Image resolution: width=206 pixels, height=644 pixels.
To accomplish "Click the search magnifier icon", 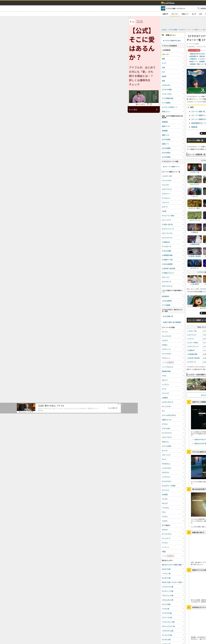I will pos(198,8).
